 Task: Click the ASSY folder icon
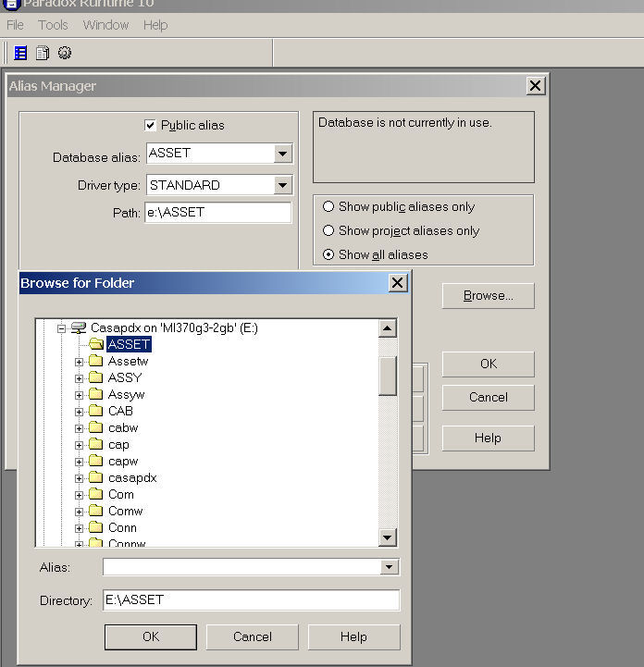[96, 377]
